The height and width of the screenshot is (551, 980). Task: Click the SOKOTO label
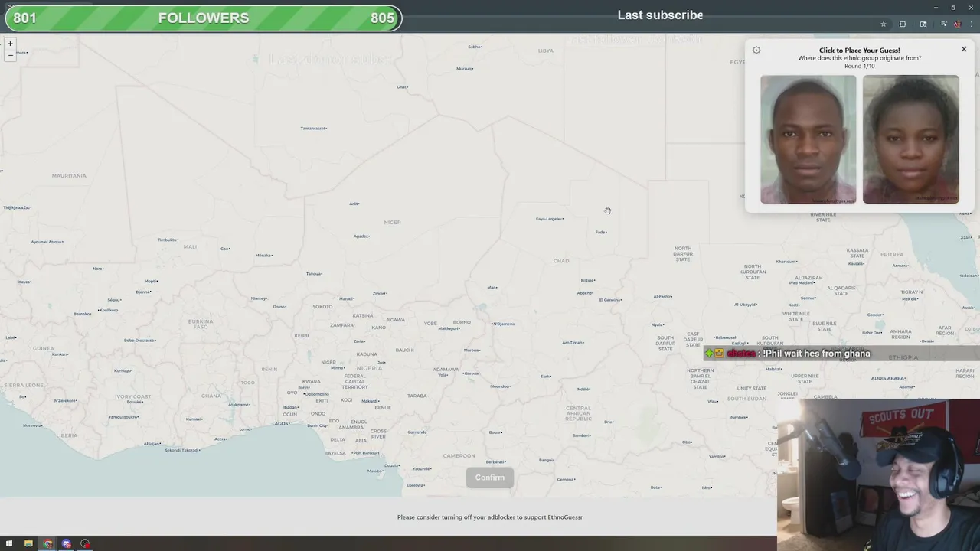pos(322,307)
